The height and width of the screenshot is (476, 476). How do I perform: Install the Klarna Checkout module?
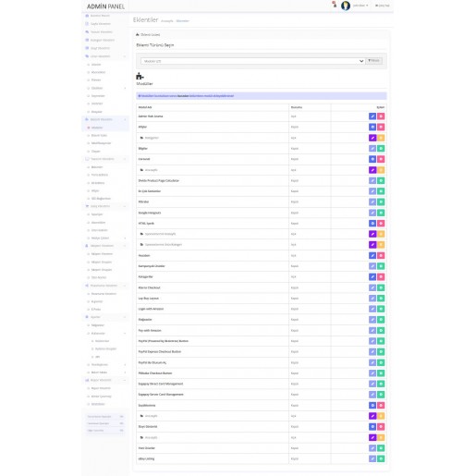[x=381, y=287]
